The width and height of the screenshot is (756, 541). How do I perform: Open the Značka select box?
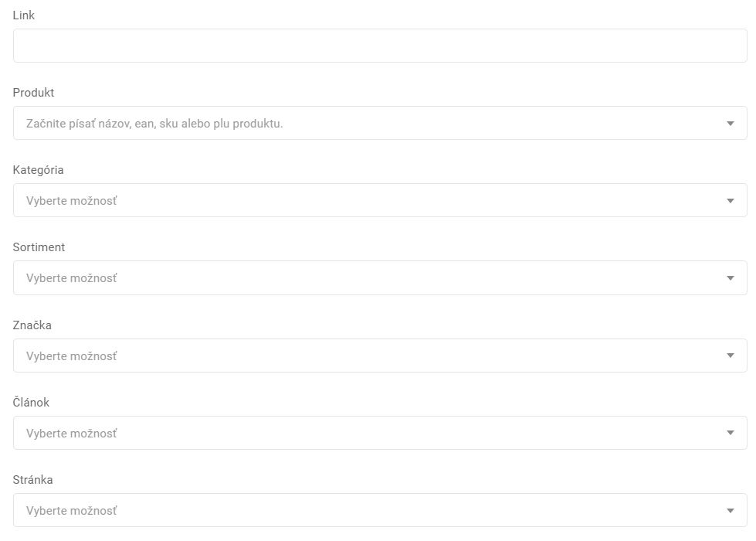click(x=380, y=356)
